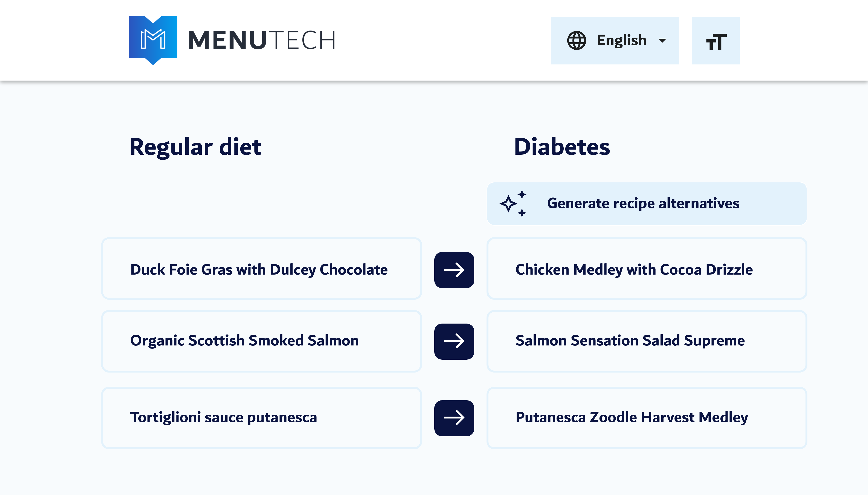Click the arrow next to Tortiglioni sauce putanesca
Image resolution: width=868 pixels, height=495 pixels.
tap(454, 417)
